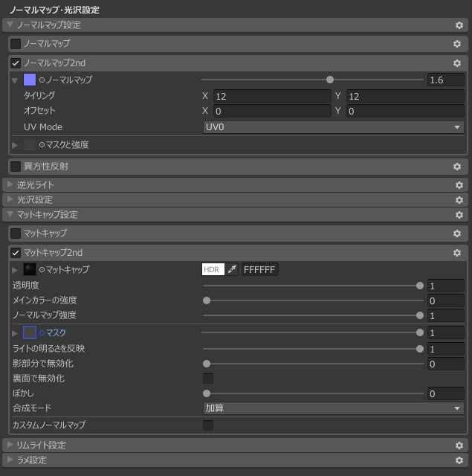
Task: Click the タイリング X input field
Action: [272, 96]
